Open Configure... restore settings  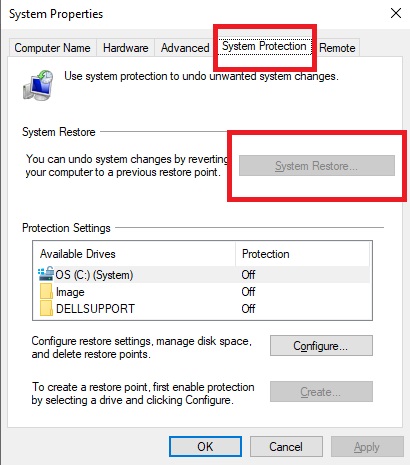pyautogui.click(x=321, y=346)
